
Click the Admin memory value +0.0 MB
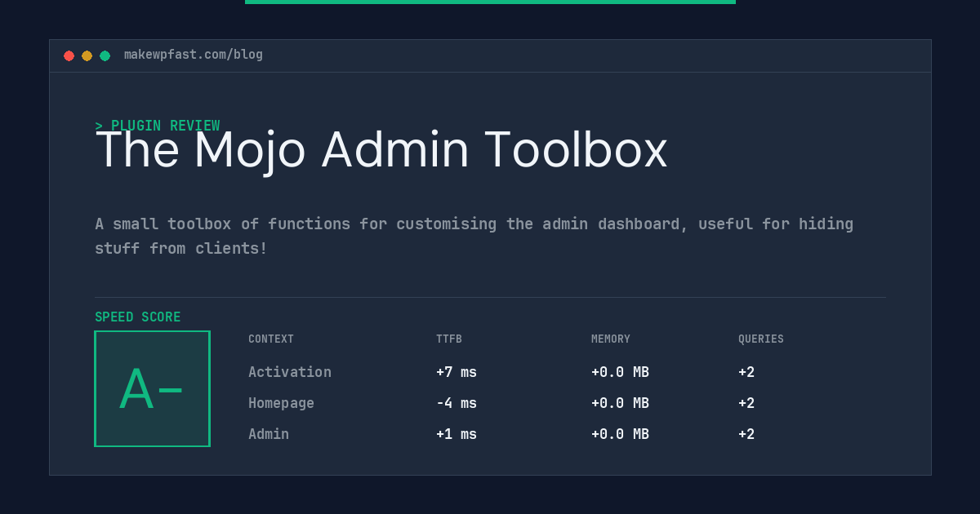620,434
